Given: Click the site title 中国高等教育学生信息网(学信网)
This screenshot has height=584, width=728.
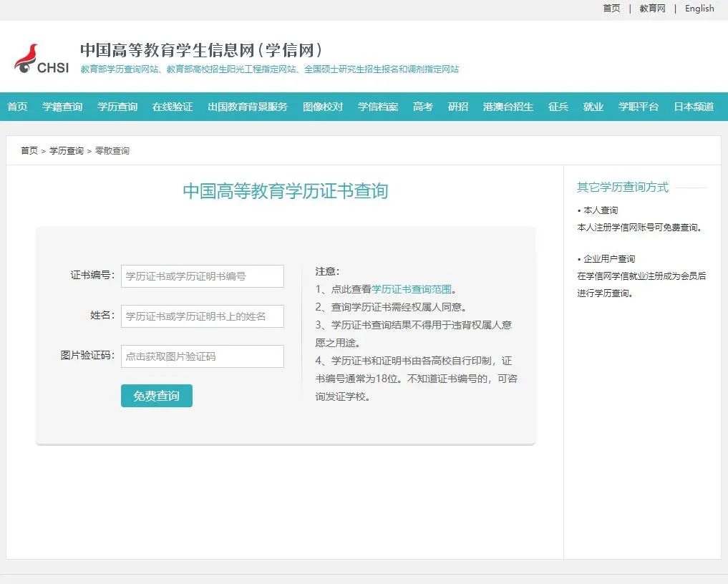Looking at the screenshot, I should [x=201, y=50].
